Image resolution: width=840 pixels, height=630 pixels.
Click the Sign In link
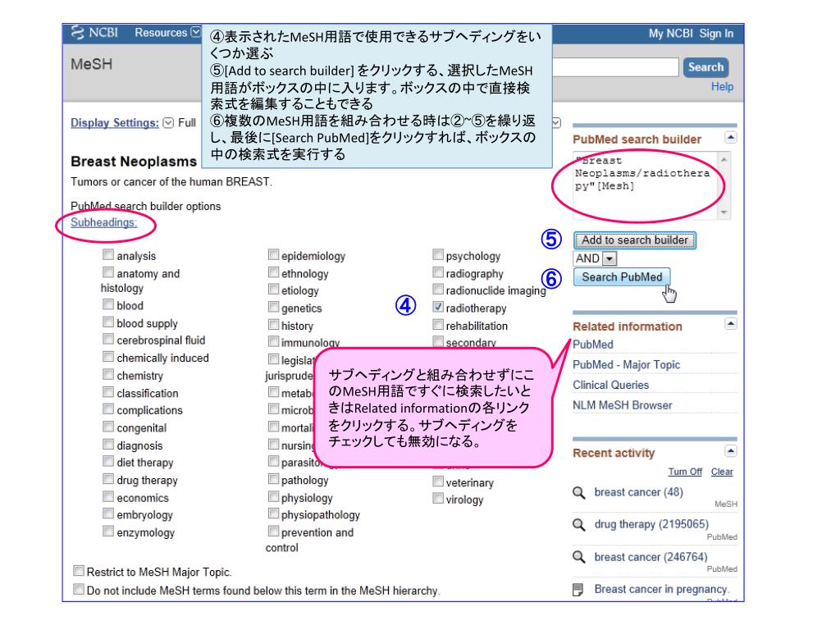(716, 33)
